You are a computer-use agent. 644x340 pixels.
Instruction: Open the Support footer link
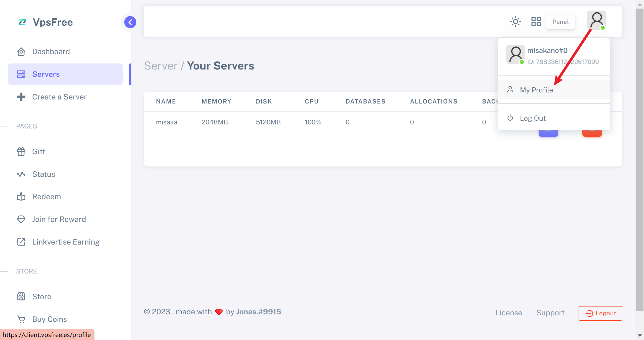(550, 313)
